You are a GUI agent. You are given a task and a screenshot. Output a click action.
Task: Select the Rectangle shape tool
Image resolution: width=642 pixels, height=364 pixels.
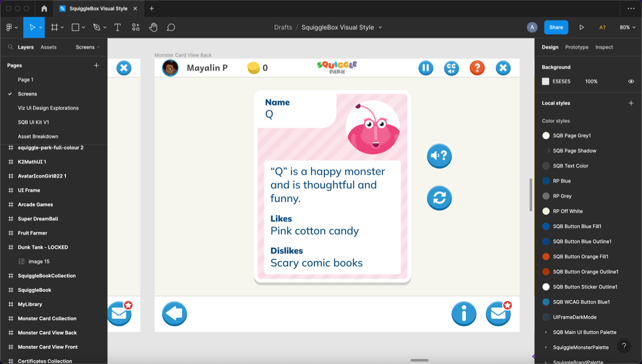coord(75,27)
